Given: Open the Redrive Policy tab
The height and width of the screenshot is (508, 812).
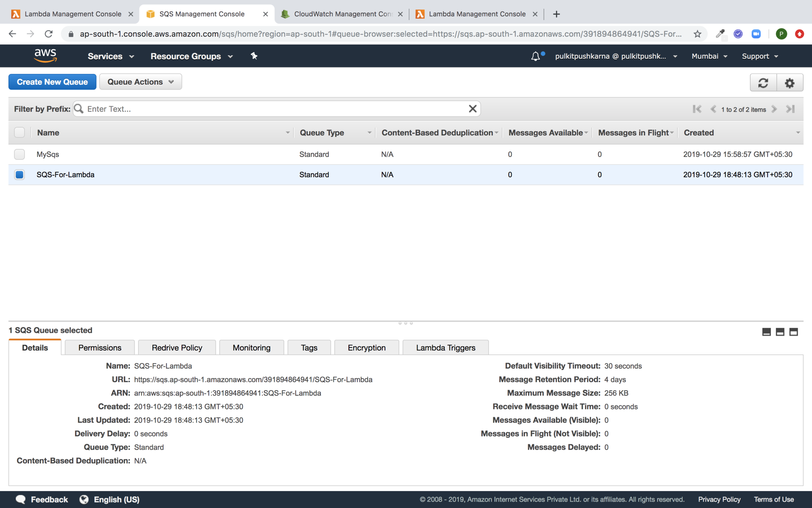Looking at the screenshot, I should (x=177, y=348).
